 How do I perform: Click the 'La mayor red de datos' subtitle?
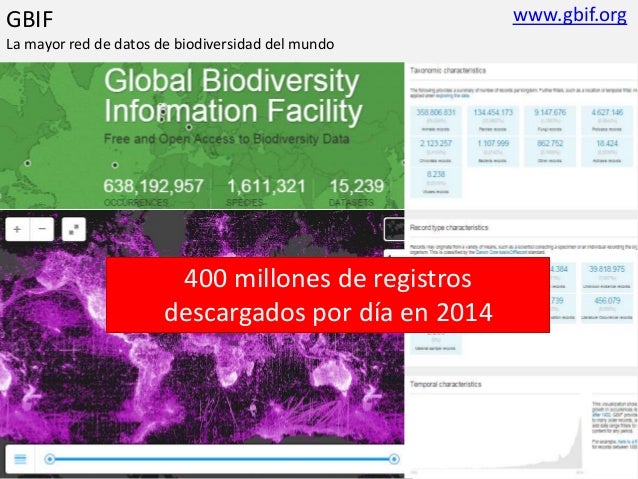point(170,44)
